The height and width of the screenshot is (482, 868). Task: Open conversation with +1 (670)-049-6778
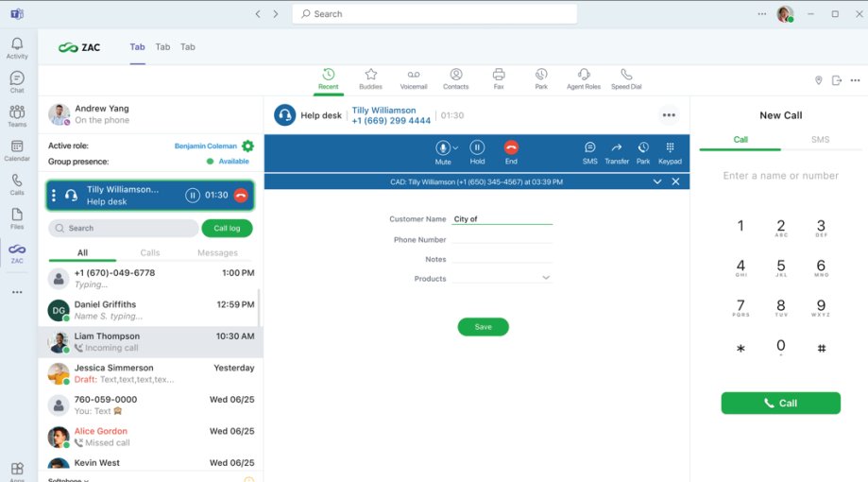[x=150, y=278]
